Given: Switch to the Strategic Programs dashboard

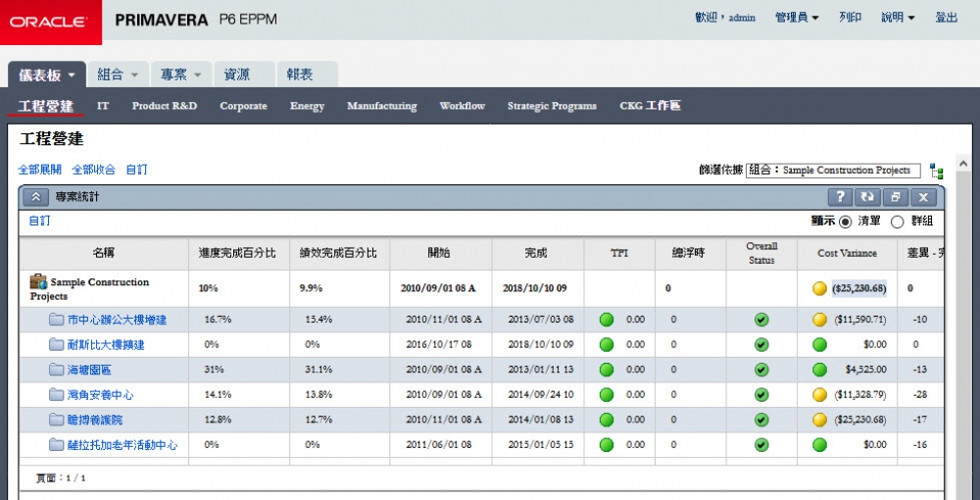Looking at the screenshot, I should (x=552, y=106).
